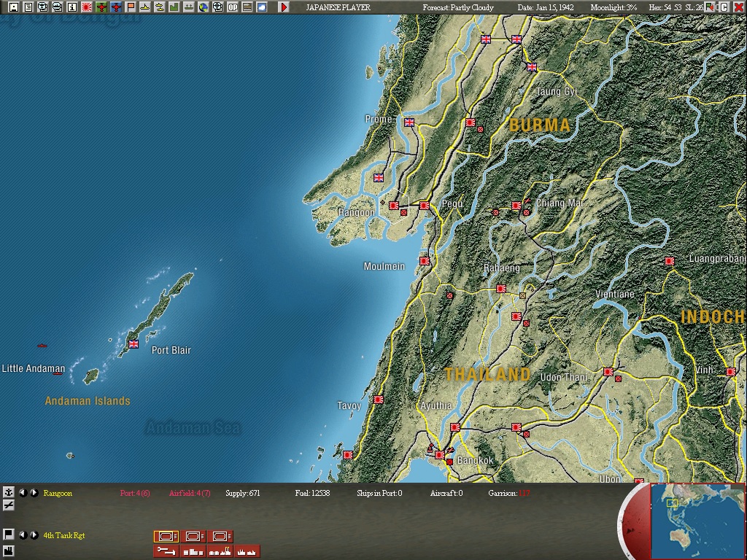Click the 'C' icon in top right
This screenshot has height=560, width=747.
pyautogui.click(x=724, y=7)
